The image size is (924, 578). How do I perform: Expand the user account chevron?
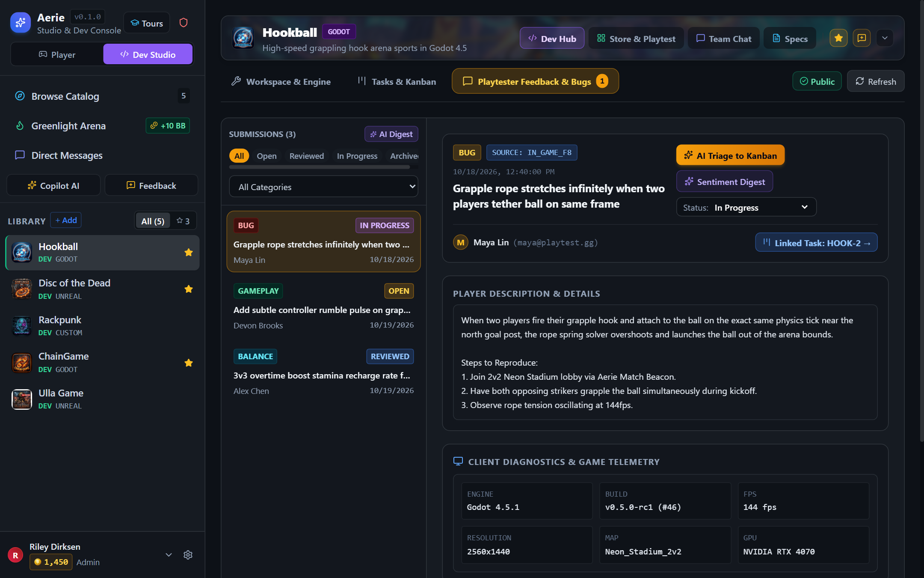[x=169, y=555]
